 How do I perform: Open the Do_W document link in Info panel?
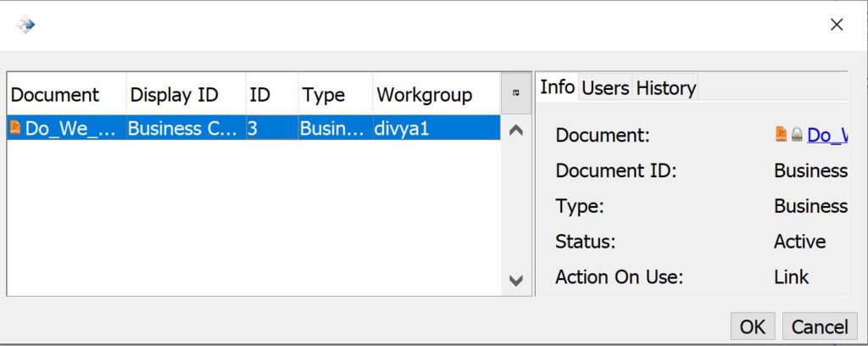tap(827, 136)
